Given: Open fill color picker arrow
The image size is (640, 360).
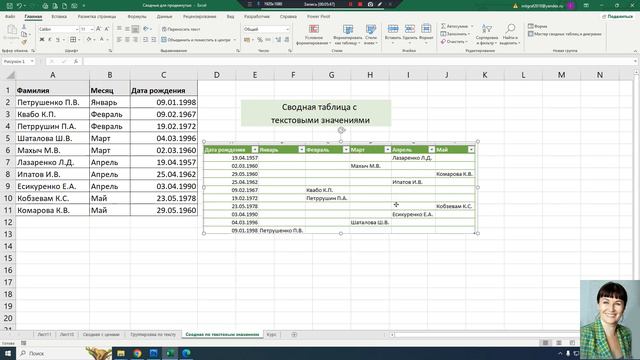Looking at the screenshot, I should 94,40.
